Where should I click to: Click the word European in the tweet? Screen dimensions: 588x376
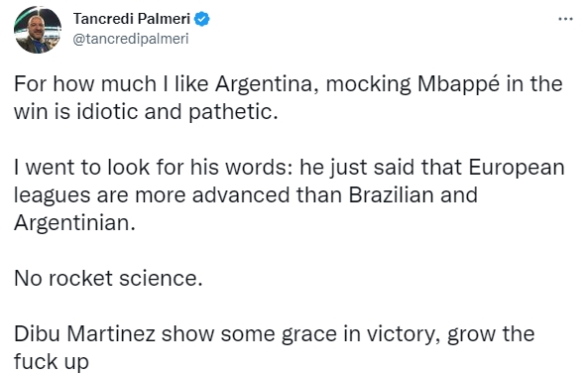[517, 168]
